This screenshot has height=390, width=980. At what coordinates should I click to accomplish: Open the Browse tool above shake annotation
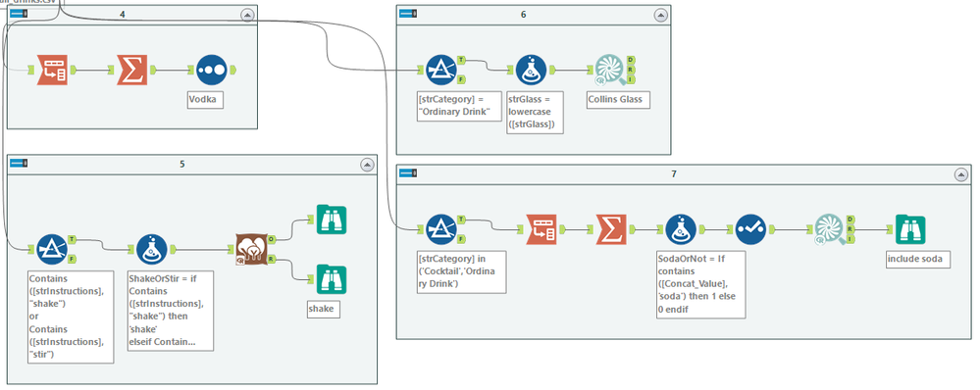332,279
